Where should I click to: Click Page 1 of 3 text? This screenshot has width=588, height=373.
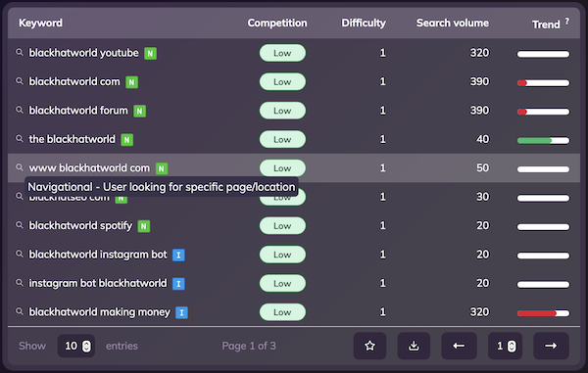tap(249, 346)
